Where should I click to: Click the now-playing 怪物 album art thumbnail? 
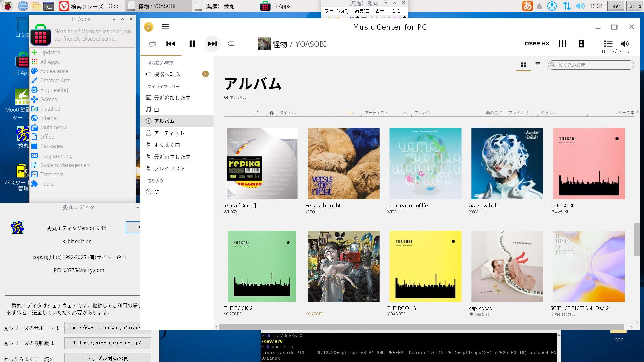pyautogui.click(x=264, y=44)
